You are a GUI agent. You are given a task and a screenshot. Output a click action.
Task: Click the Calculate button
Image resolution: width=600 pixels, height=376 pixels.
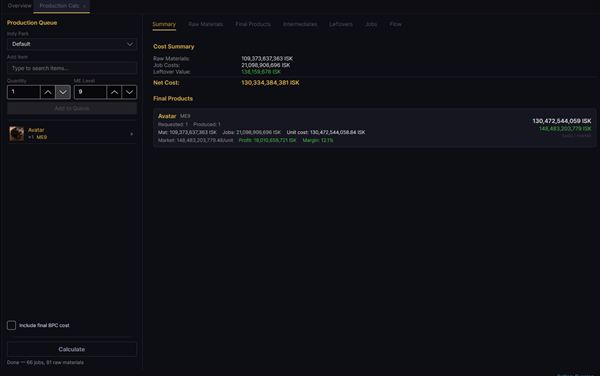[x=72, y=349]
